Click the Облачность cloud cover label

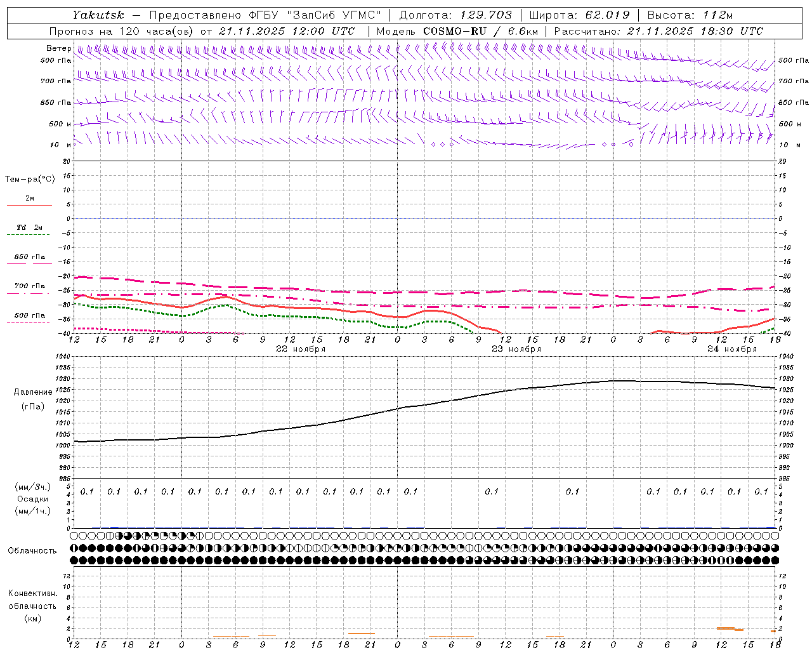(32, 551)
